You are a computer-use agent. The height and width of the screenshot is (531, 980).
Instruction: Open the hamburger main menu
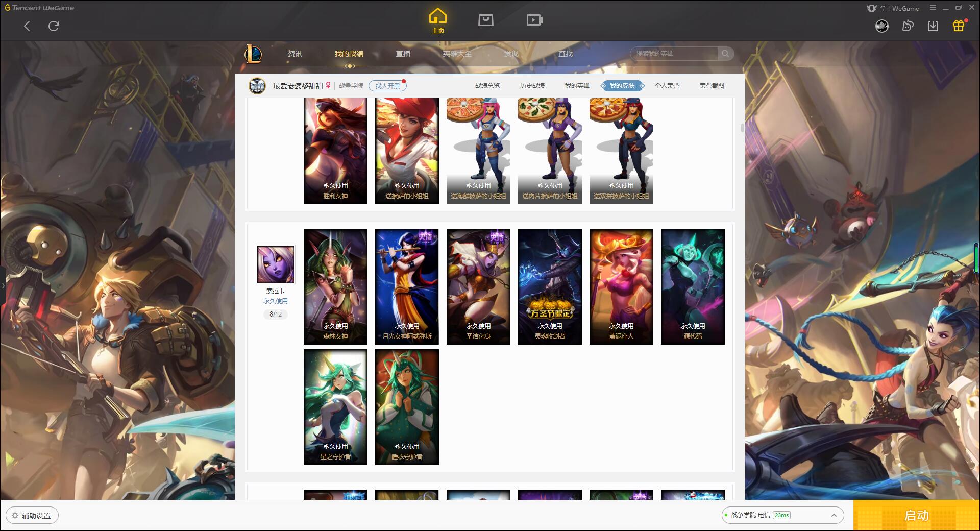point(933,8)
